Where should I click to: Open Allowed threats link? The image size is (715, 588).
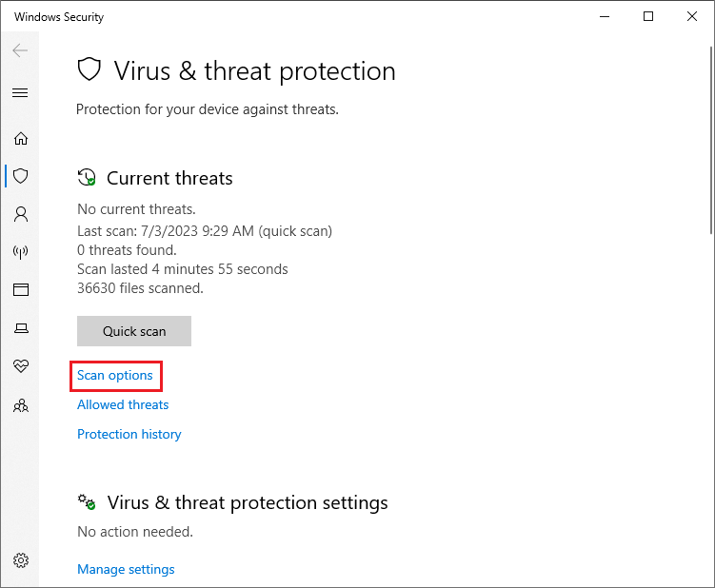[x=123, y=404]
